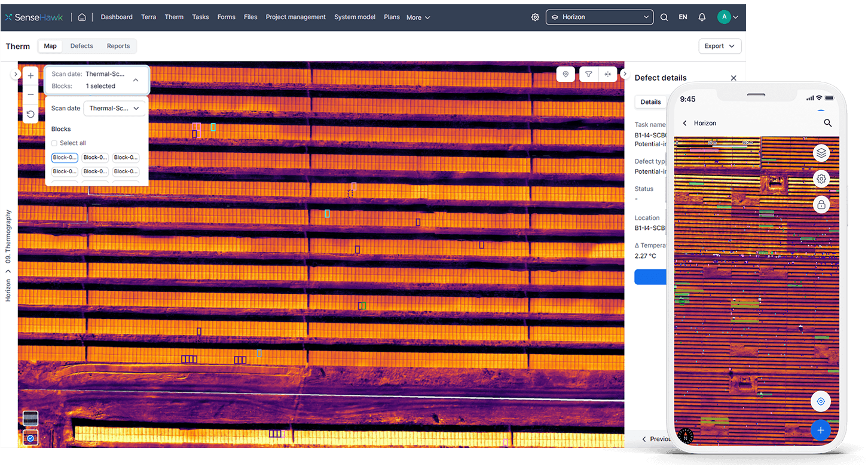
Task: Select the checked thermal basemap thumbnail
Action: [x=30, y=438]
